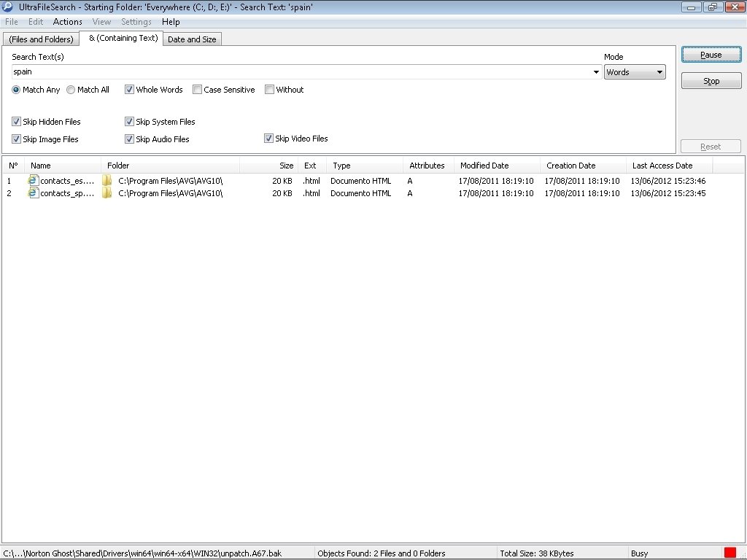
Task: Click the 20 KB size in row 2
Action: [282, 193]
